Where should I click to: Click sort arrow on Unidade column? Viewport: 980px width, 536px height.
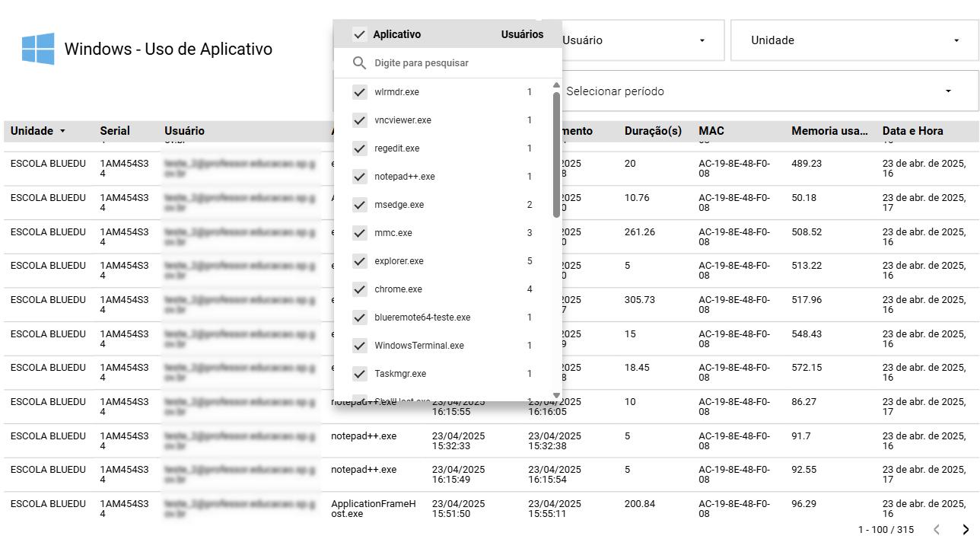pyautogui.click(x=62, y=131)
